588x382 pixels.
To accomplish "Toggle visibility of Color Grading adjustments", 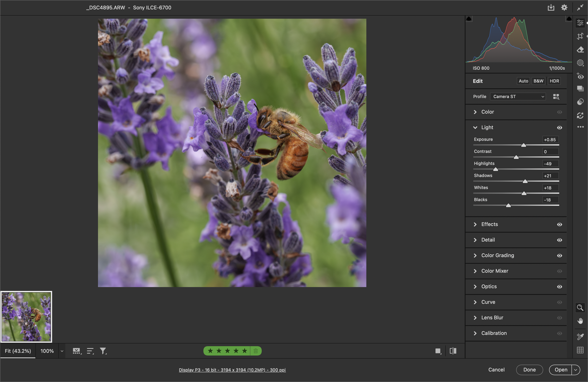I will coord(560,255).
